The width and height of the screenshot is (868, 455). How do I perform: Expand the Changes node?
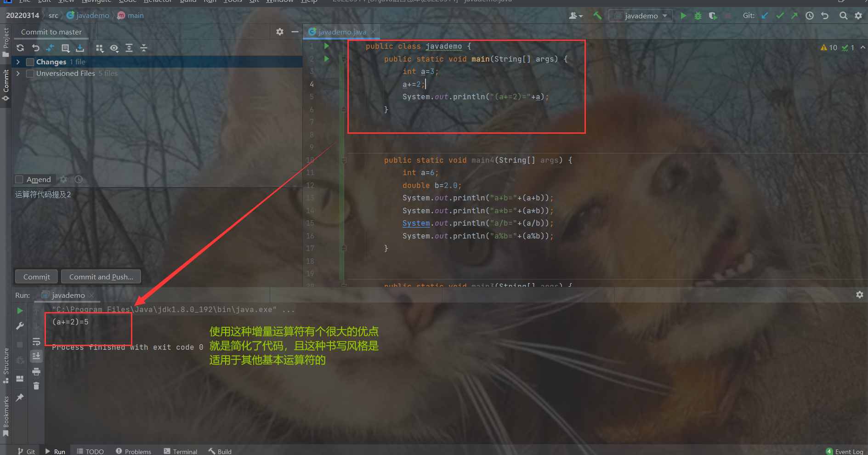click(18, 62)
